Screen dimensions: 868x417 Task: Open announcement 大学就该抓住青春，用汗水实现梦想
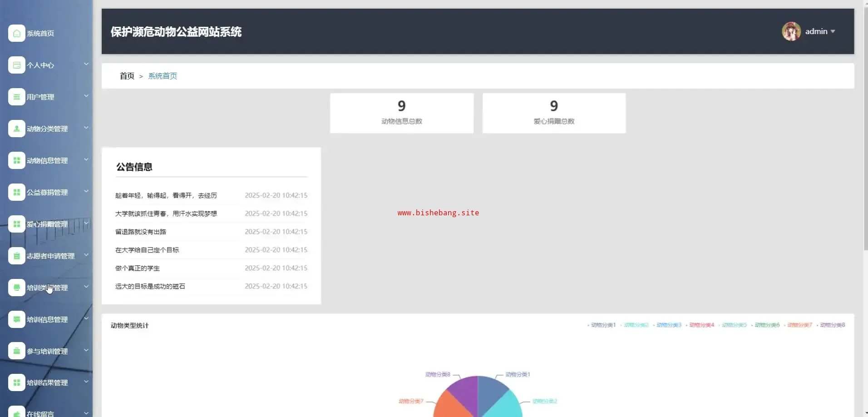tap(166, 213)
